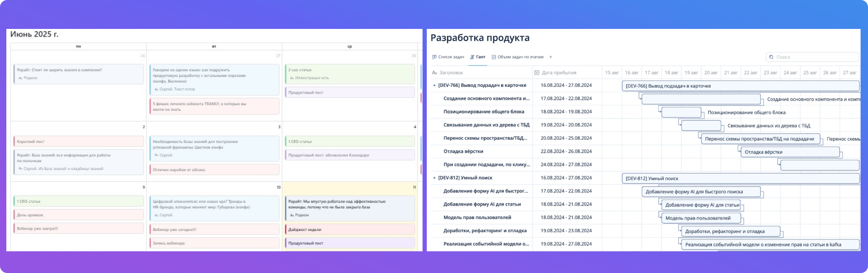
Task: Click the Gantt icon on the Гант tab
Action: click(472, 57)
